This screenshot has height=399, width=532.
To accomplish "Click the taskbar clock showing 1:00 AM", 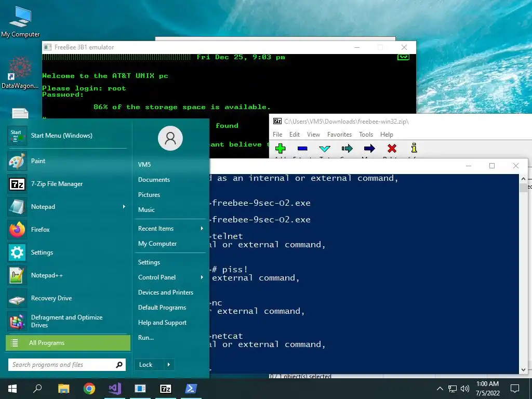I will 487,389.
